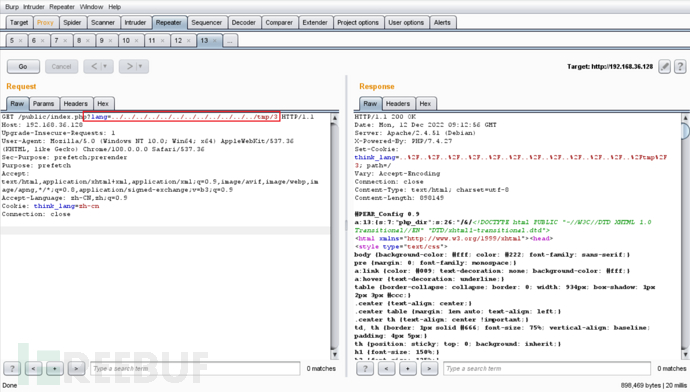Screen dimensions: 690x392
Task: Send the request with Go button
Action: [23, 66]
